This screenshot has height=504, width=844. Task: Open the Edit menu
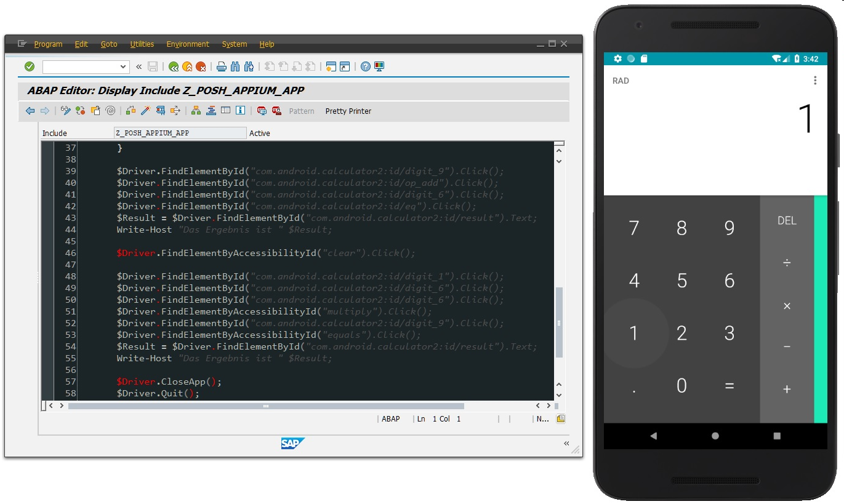pyautogui.click(x=81, y=44)
